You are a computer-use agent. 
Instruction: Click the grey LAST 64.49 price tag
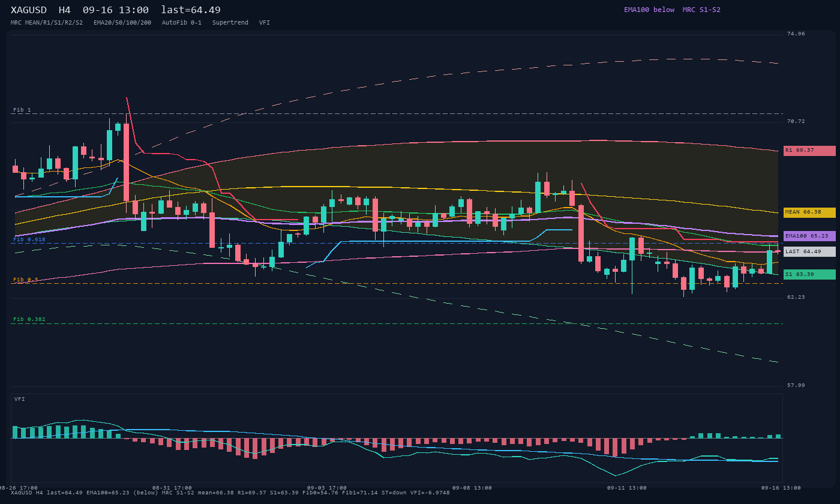point(809,252)
